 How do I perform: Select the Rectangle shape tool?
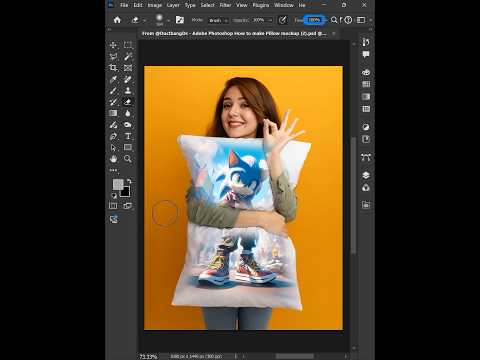click(x=128, y=147)
